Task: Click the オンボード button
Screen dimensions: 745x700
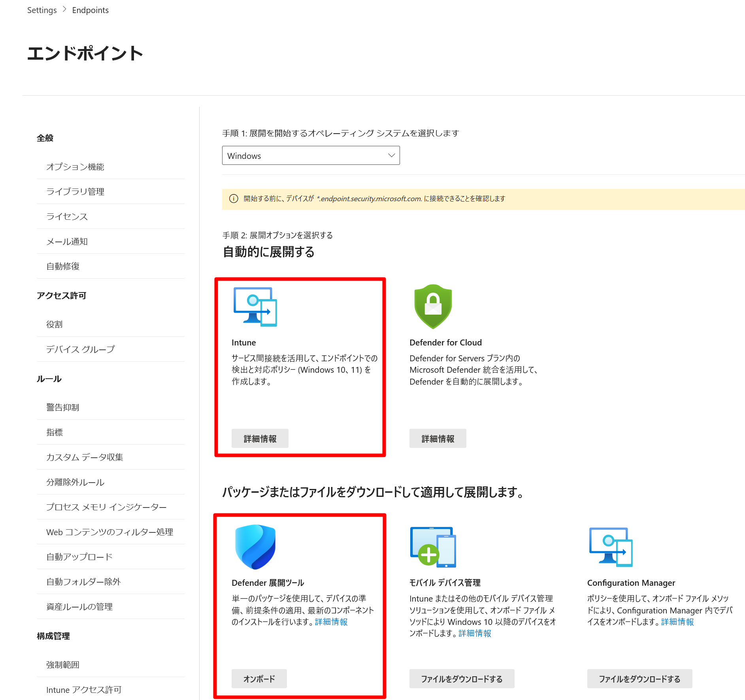Action: click(x=259, y=679)
